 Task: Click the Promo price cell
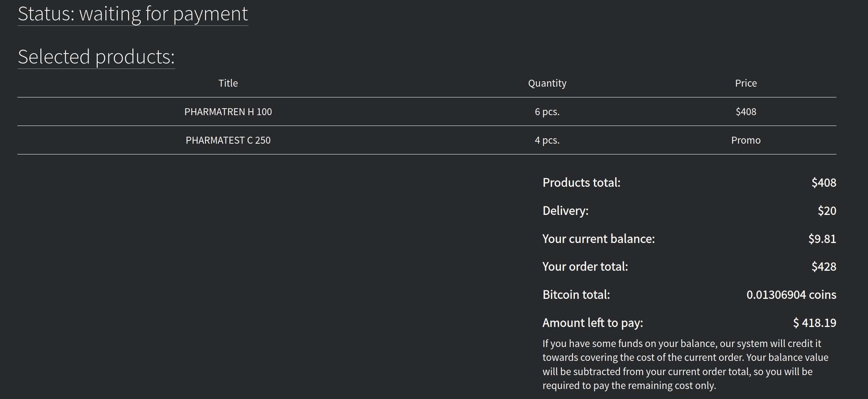[x=746, y=140]
